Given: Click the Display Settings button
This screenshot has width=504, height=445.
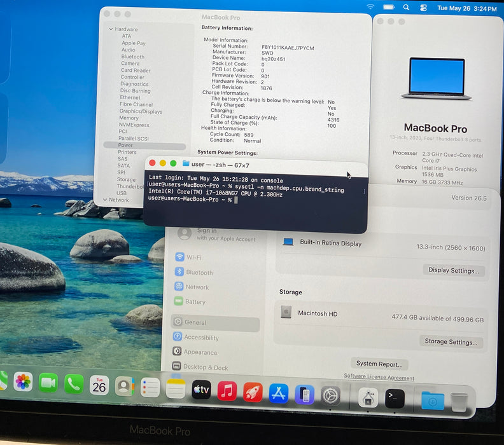Looking at the screenshot, I should click(x=454, y=270).
